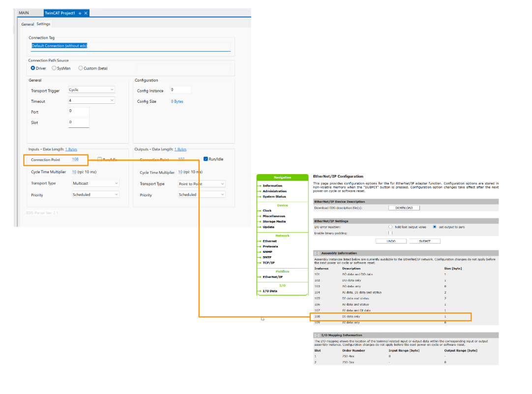Viewport: 532px width, 394px height.
Task: Enable Run/Idle checkbox under Inputs
Action: 99,159
